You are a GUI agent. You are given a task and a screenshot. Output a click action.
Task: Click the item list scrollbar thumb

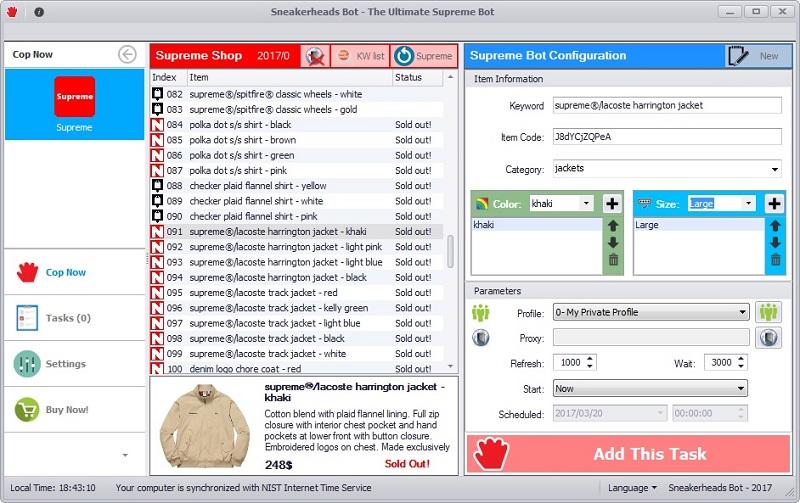coord(450,251)
